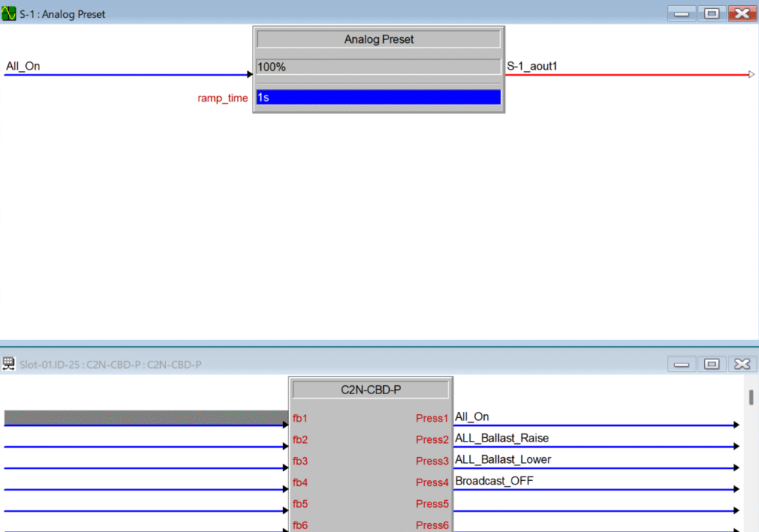Minimize the C2N-CBD-P window
The height and width of the screenshot is (532, 759).
682,364
